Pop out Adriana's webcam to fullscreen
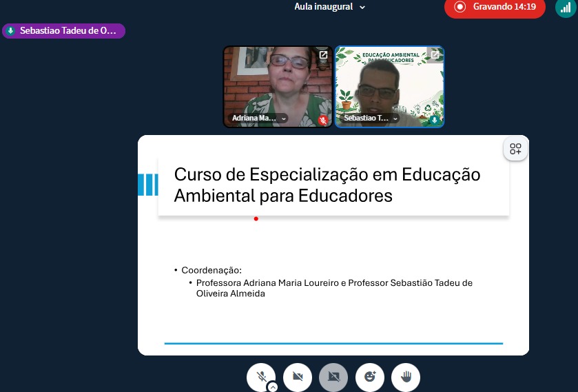The height and width of the screenshot is (392, 578). (323, 55)
